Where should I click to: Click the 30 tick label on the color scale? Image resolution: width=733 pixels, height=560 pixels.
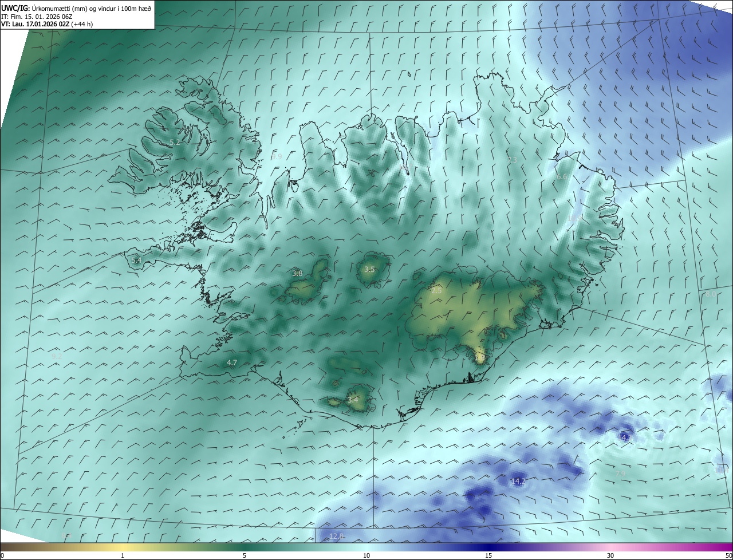click(610, 556)
